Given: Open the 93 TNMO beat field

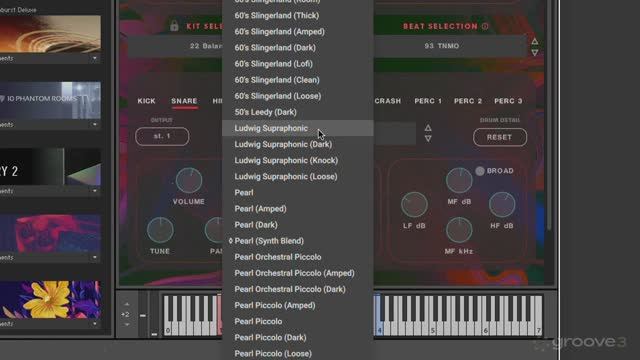Looking at the screenshot, I should (x=450, y=46).
